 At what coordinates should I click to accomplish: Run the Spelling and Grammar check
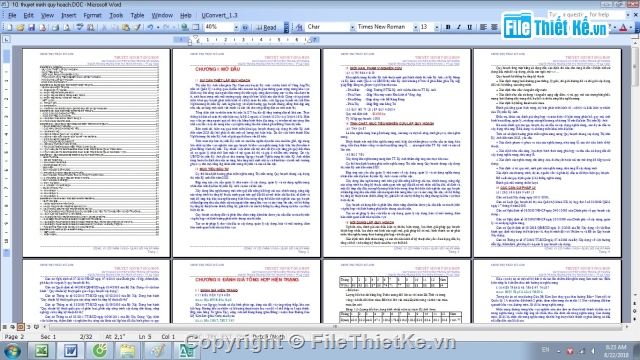(80, 27)
